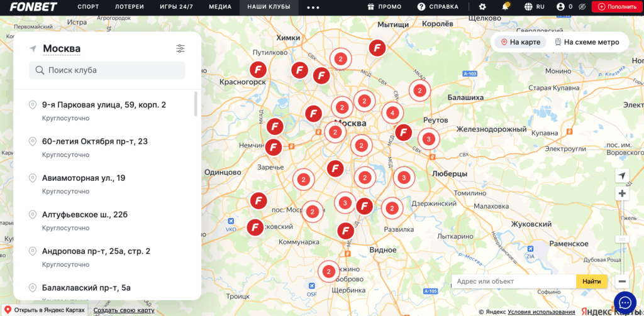Screen dimensions: 644x316
Task: Open the ПРОМО page
Action: tap(390, 7)
